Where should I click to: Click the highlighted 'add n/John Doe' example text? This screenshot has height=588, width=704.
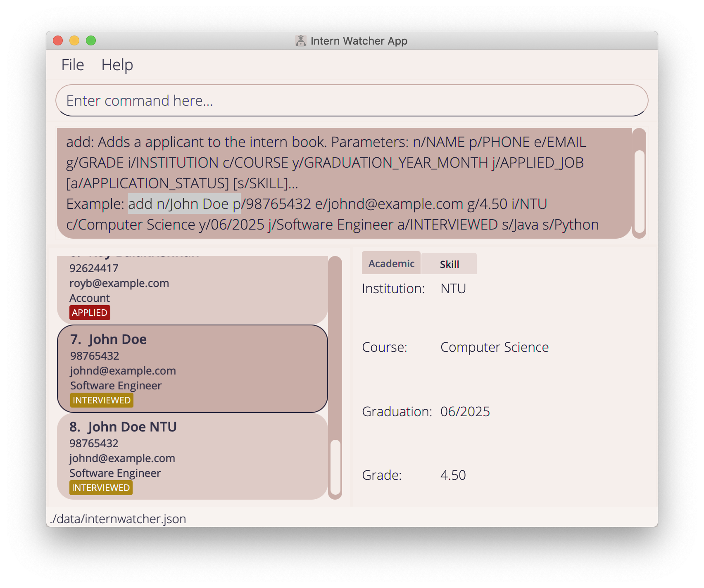184,204
